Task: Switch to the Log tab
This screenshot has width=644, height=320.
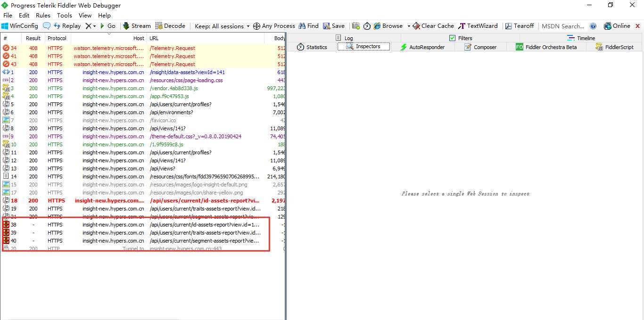Action: coord(344,38)
